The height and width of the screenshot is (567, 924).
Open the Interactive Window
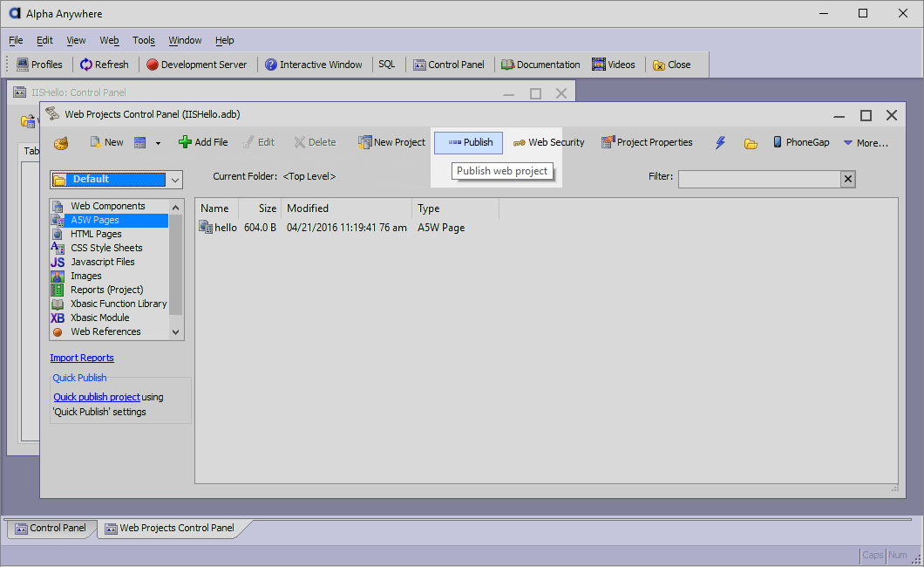tap(313, 65)
